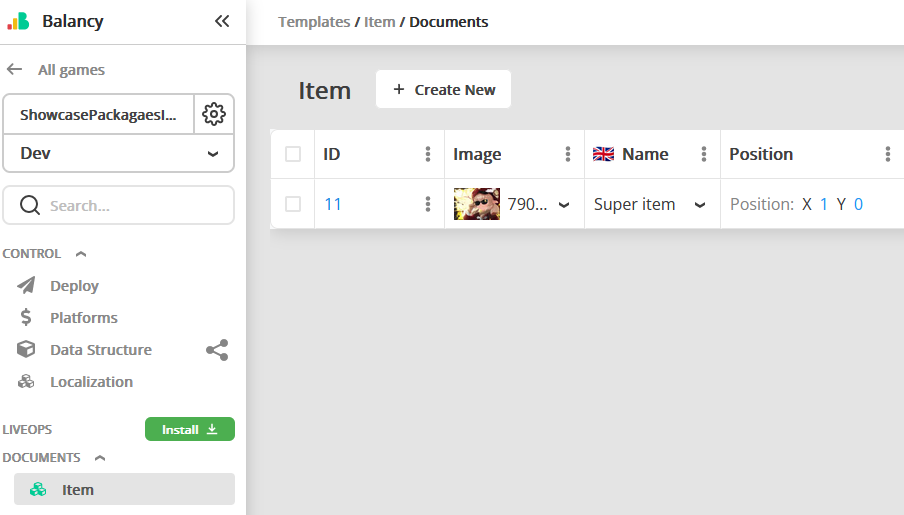This screenshot has width=904, height=515.
Task: Toggle the select-all header checkbox
Action: 293,154
